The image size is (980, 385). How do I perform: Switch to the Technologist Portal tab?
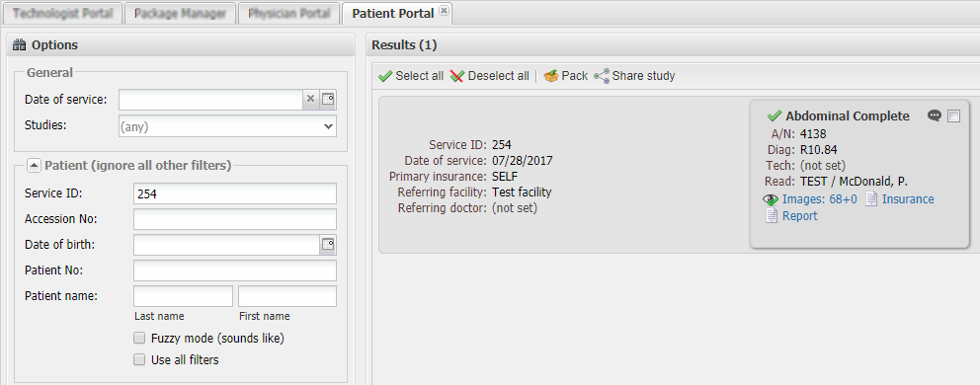click(x=63, y=13)
